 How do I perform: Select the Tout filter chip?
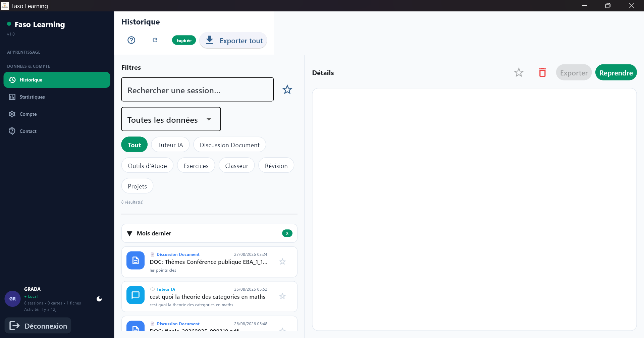click(x=134, y=145)
